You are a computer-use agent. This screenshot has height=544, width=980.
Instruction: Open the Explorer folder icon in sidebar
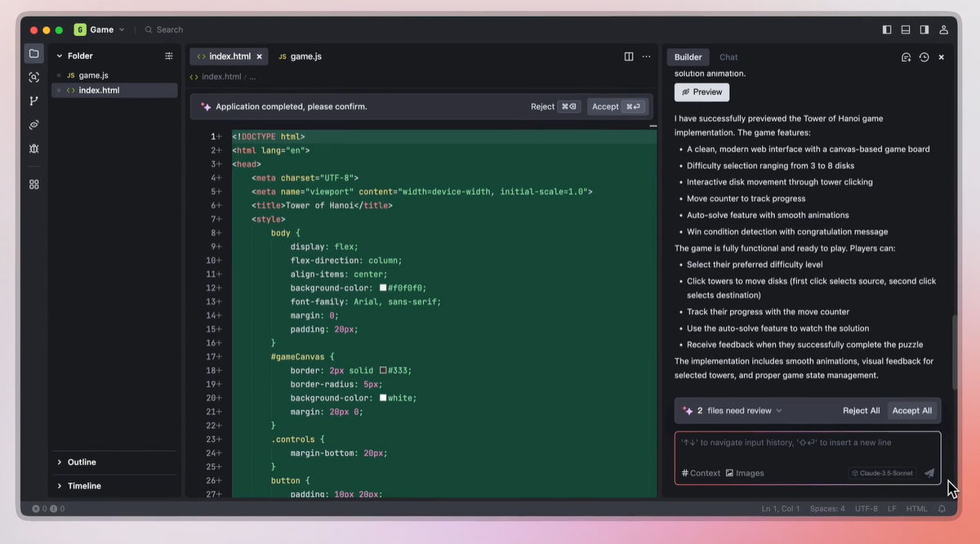(x=33, y=54)
